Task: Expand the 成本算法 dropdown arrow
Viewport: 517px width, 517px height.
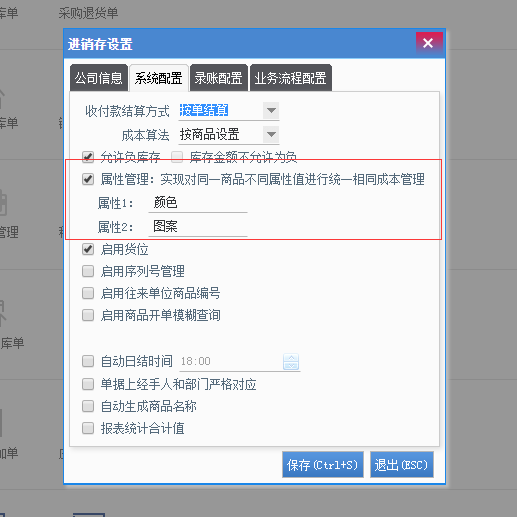Action: tap(271, 134)
